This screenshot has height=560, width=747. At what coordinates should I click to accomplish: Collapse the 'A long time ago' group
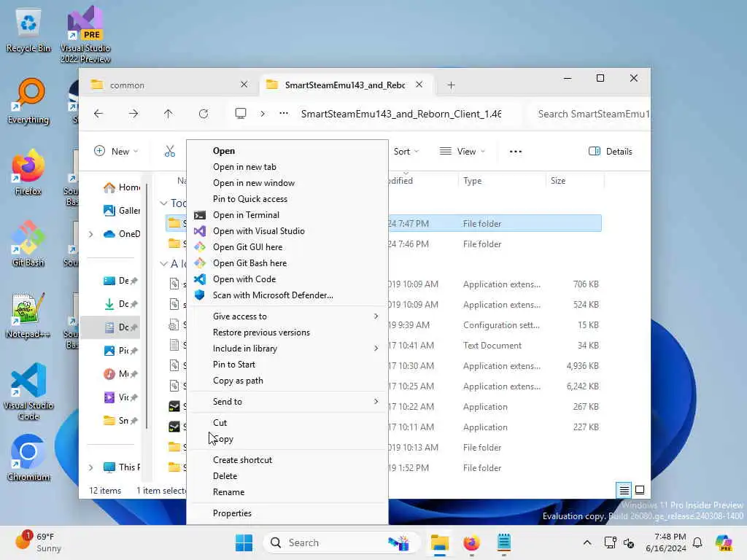tap(163, 264)
